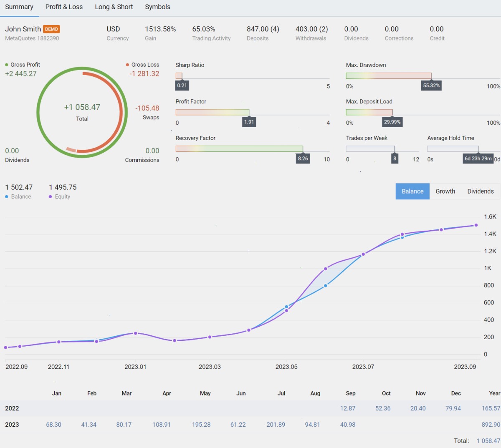Image resolution: width=501 pixels, height=448 pixels.
Task: Click the 2023 Sep value 40.98
Action: [x=348, y=425]
